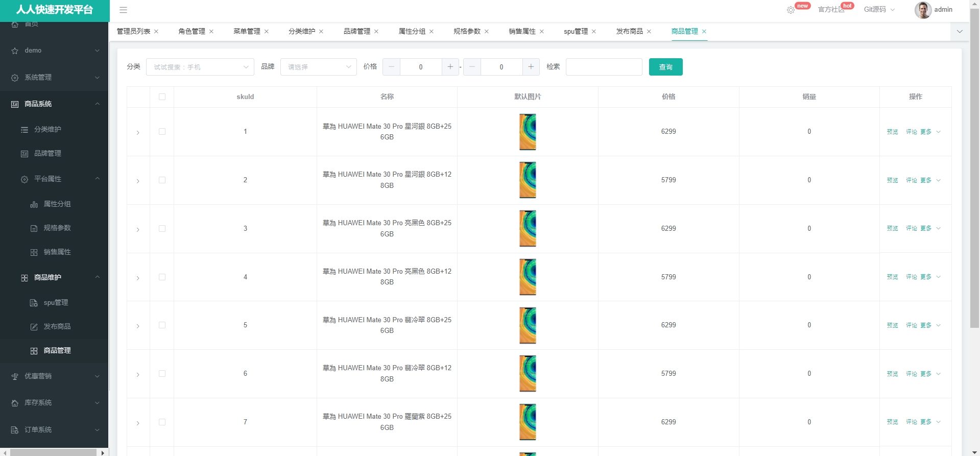Close the 发布商品 tab
The image size is (980, 456).
pos(649,32)
